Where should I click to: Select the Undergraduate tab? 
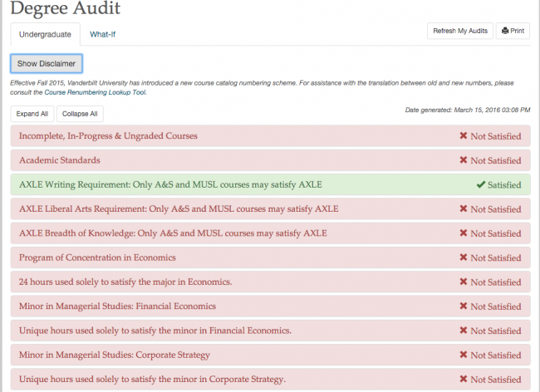click(45, 34)
